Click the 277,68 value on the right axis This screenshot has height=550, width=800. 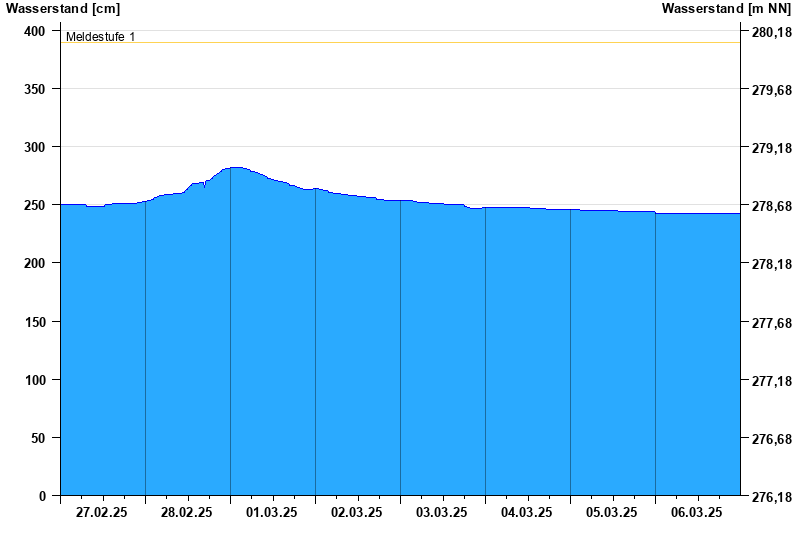click(772, 323)
